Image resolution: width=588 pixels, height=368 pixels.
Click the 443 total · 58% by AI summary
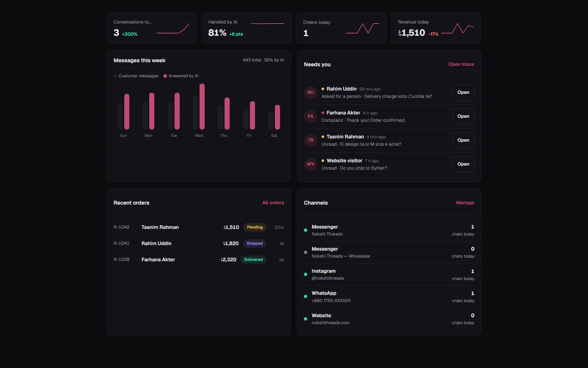[263, 60]
